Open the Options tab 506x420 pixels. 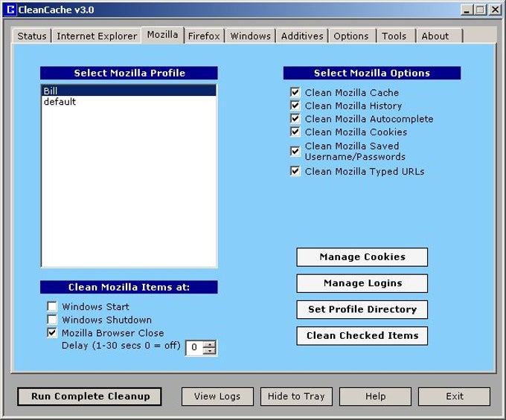351,36
